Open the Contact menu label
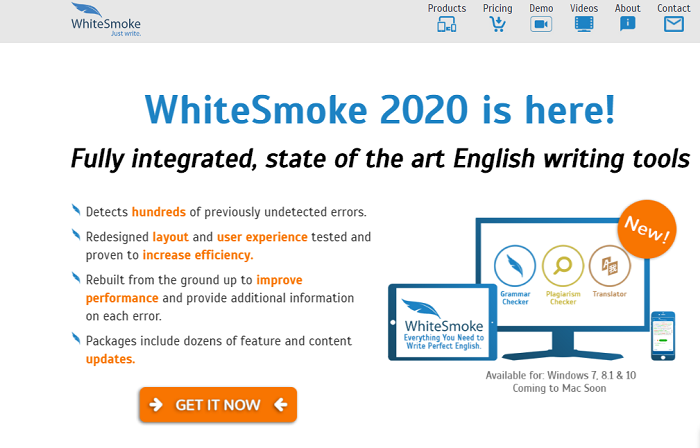700x448 pixels. coord(674,8)
